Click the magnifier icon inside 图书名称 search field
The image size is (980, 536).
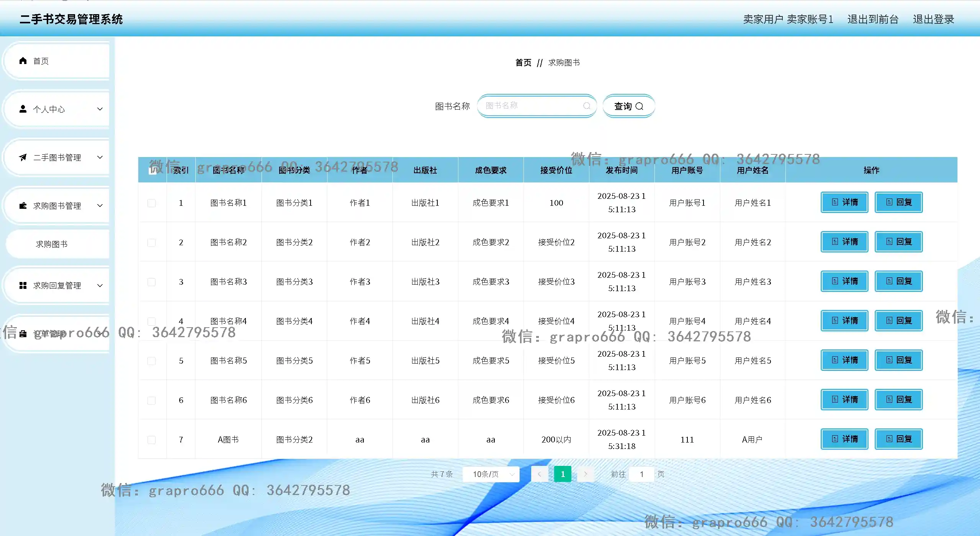586,106
